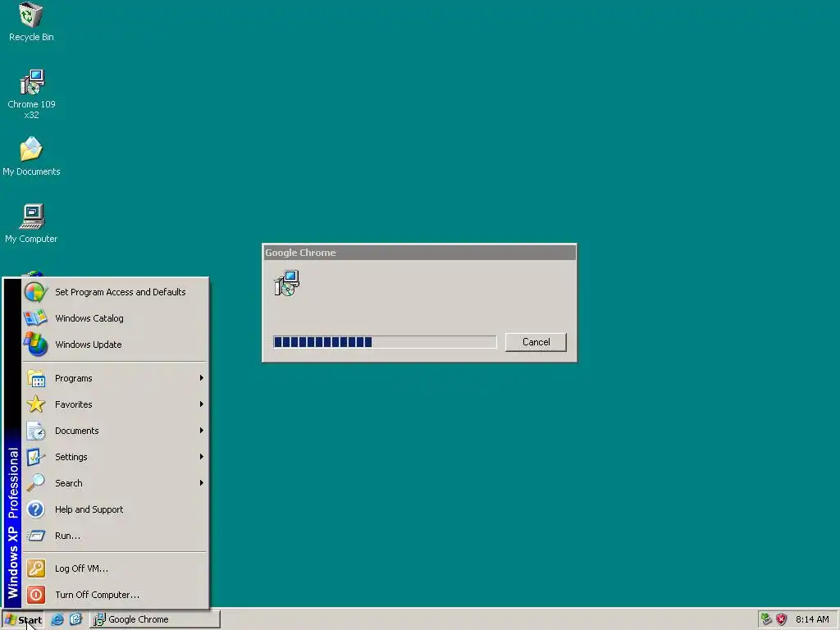Click the Help and Support question icon
This screenshot has height=630, width=840.
click(36, 509)
